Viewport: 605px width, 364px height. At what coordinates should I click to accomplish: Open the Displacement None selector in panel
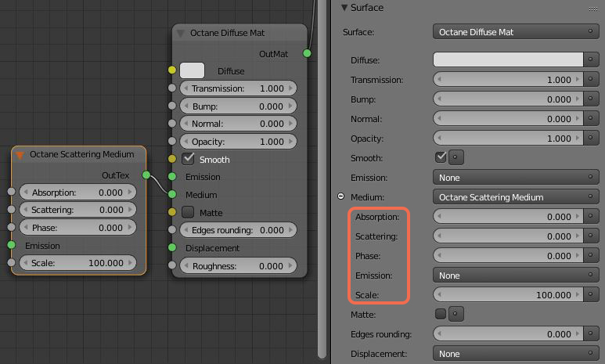click(516, 354)
